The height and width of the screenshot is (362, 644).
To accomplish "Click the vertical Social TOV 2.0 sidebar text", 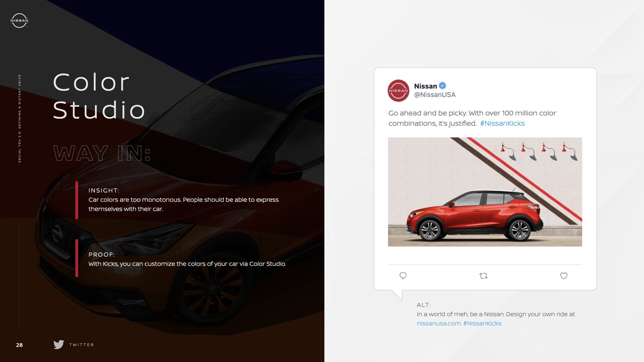I will point(19,118).
